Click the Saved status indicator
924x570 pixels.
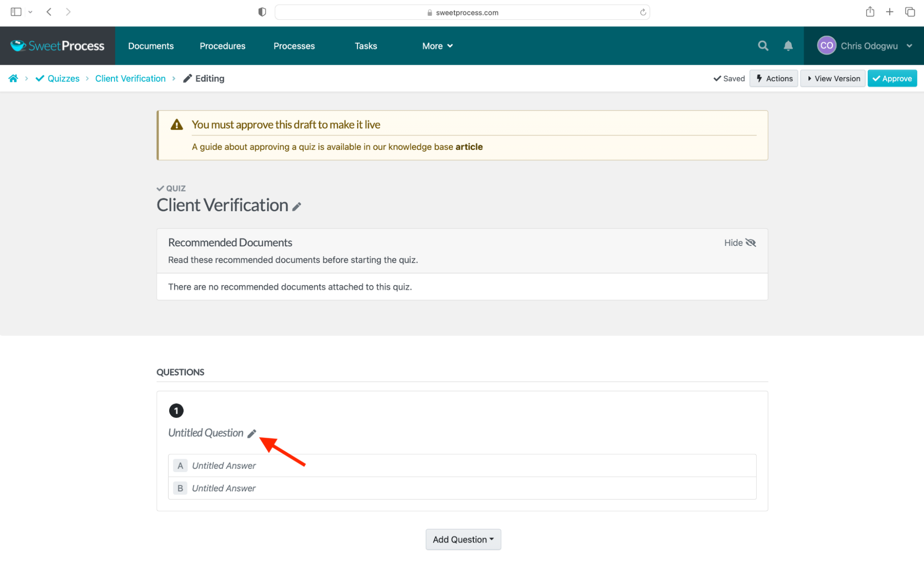pos(729,79)
